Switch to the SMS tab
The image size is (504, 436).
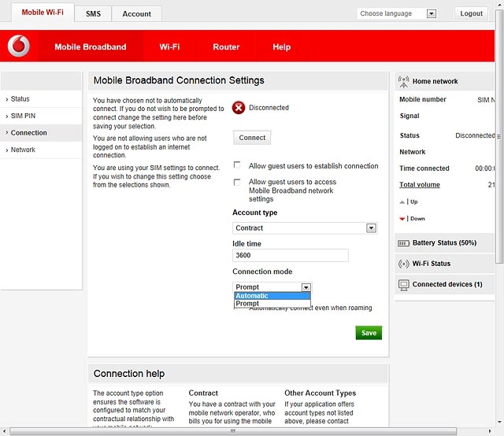(93, 14)
